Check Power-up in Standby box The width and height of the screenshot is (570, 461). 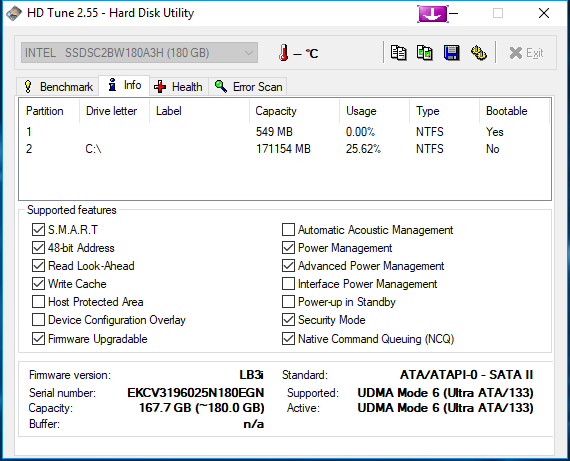(288, 302)
